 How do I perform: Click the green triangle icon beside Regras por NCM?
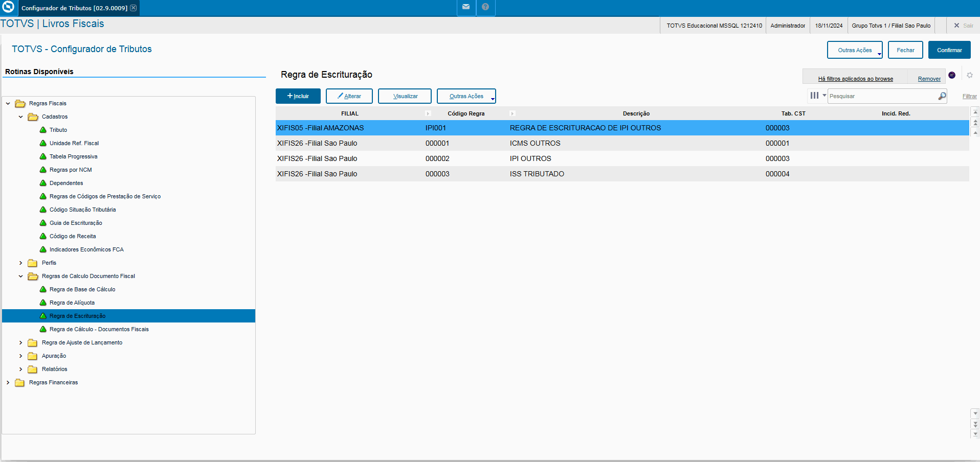[43, 170]
